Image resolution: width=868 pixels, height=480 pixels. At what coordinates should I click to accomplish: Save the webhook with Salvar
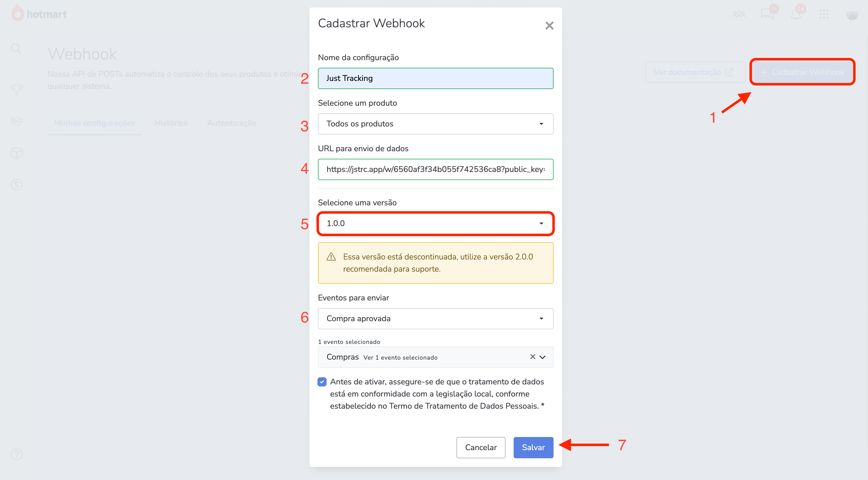point(533,447)
